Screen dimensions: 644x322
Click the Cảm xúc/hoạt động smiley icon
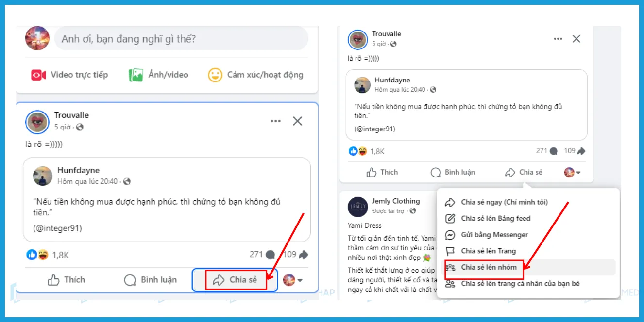pyautogui.click(x=214, y=75)
